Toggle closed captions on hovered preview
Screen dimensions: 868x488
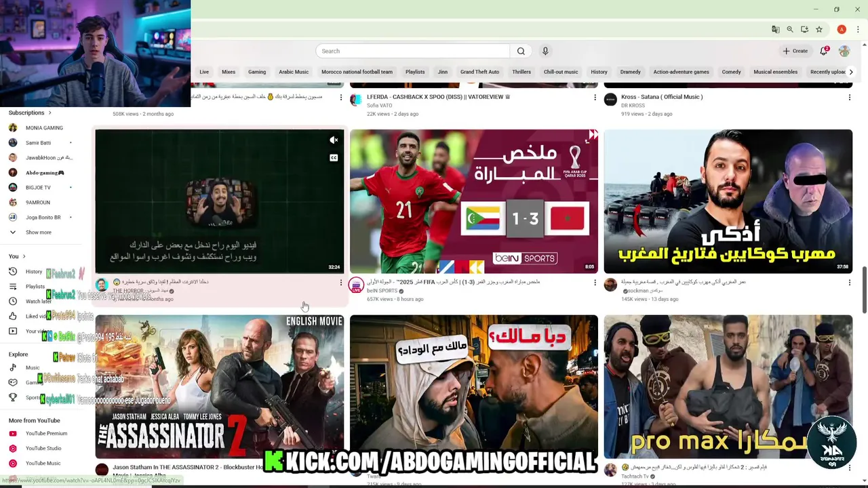point(334,158)
